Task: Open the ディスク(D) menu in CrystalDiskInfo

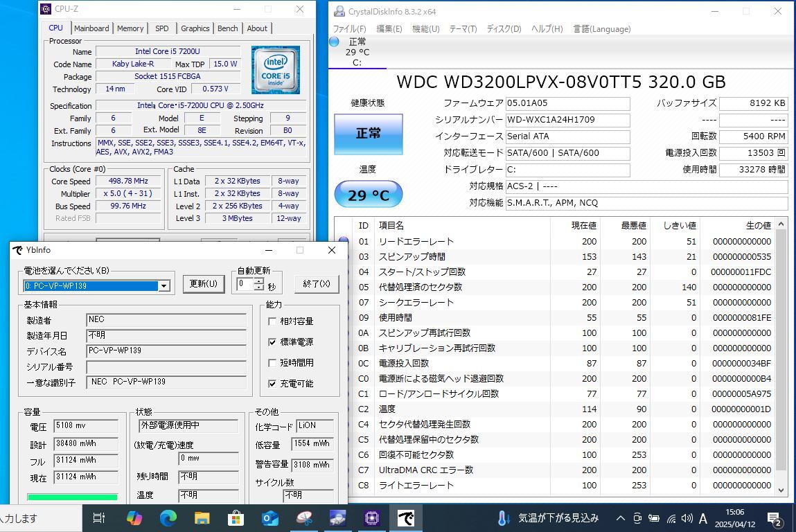Action: (x=504, y=29)
